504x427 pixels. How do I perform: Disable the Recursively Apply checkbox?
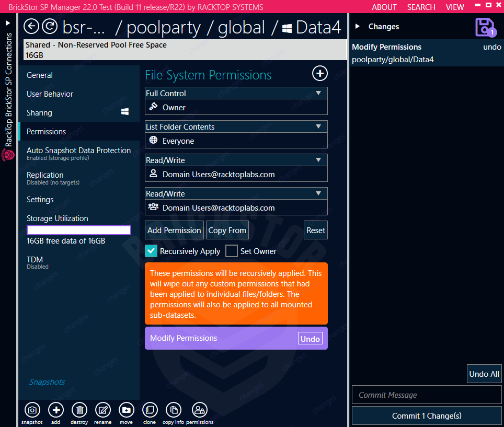[151, 251]
